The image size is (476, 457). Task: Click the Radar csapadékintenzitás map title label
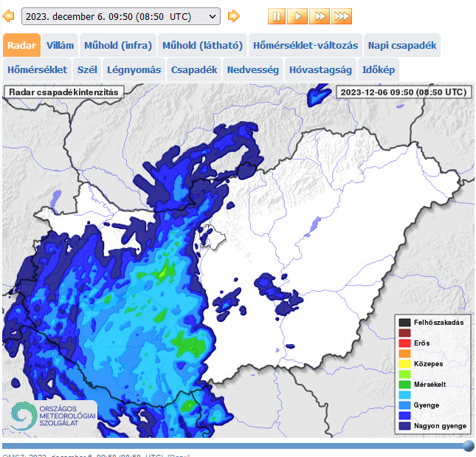(x=63, y=92)
